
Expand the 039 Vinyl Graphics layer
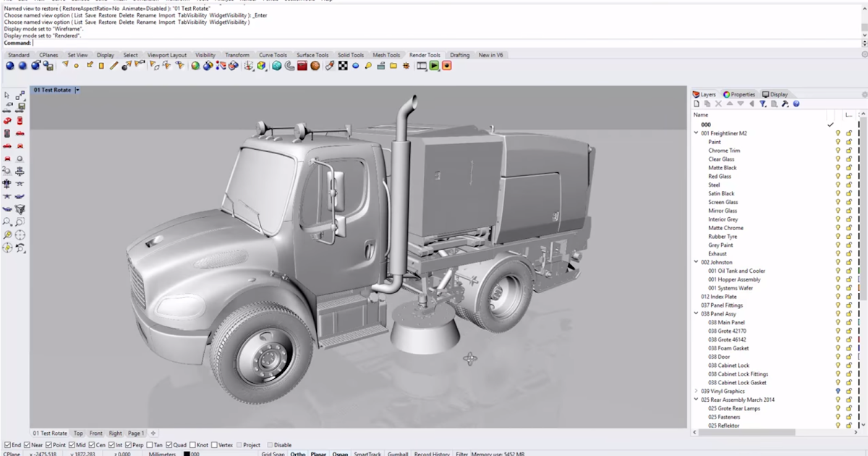tap(696, 391)
